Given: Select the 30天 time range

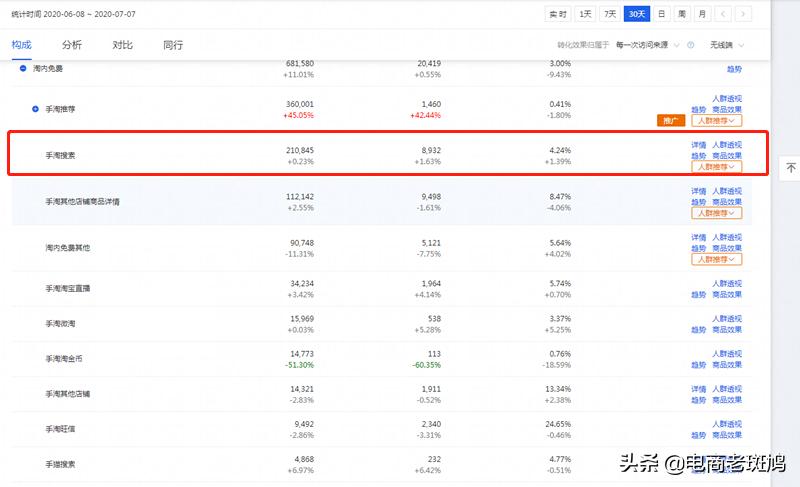Looking at the screenshot, I should (x=636, y=14).
